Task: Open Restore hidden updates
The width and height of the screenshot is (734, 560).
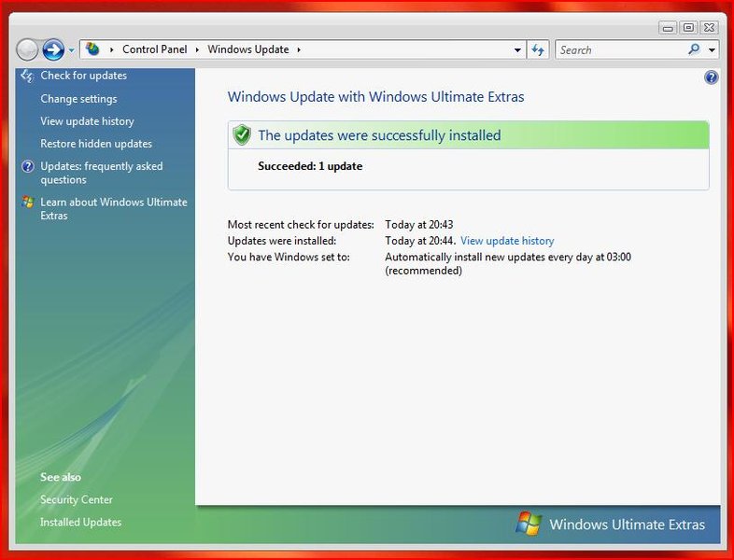Action: tap(95, 144)
